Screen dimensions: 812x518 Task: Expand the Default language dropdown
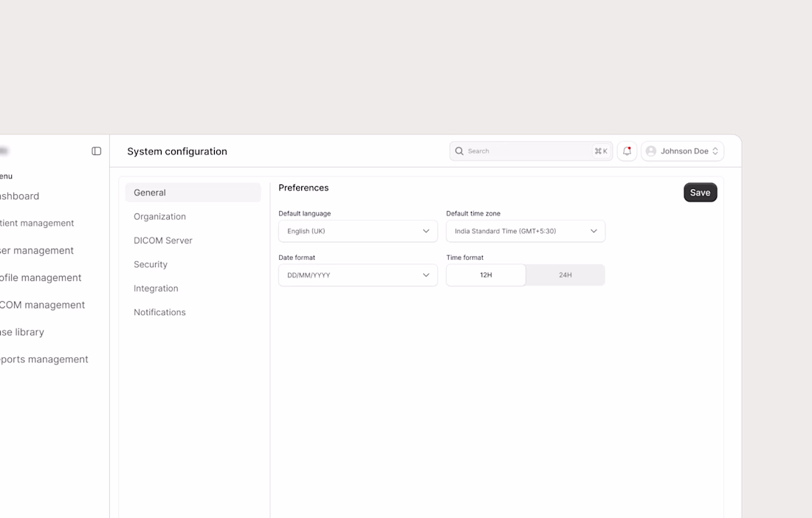[x=358, y=231]
